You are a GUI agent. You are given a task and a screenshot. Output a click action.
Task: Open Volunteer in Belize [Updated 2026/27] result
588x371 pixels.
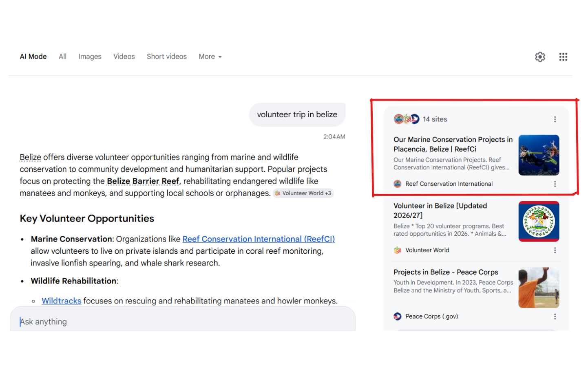(440, 211)
